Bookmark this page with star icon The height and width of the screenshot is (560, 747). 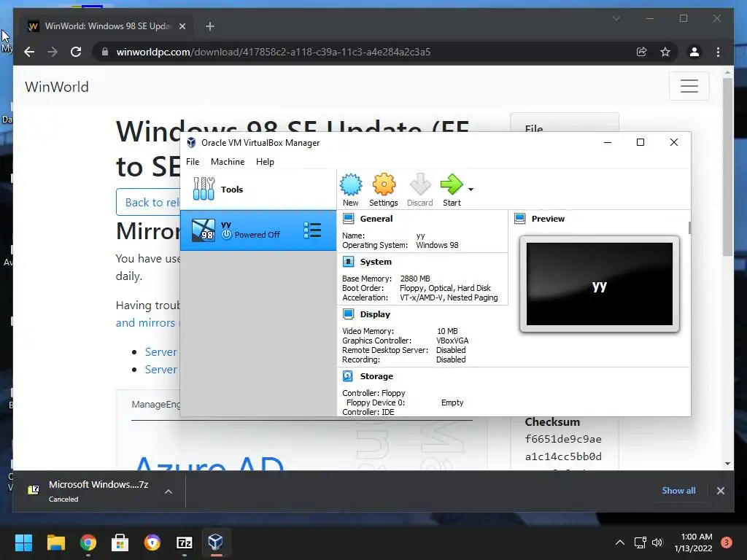click(x=665, y=52)
